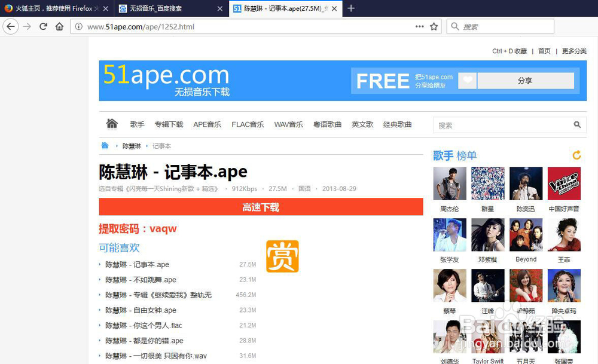The width and height of the screenshot is (598, 364).
Task: Open 更多分类 link at top
Action: click(574, 51)
